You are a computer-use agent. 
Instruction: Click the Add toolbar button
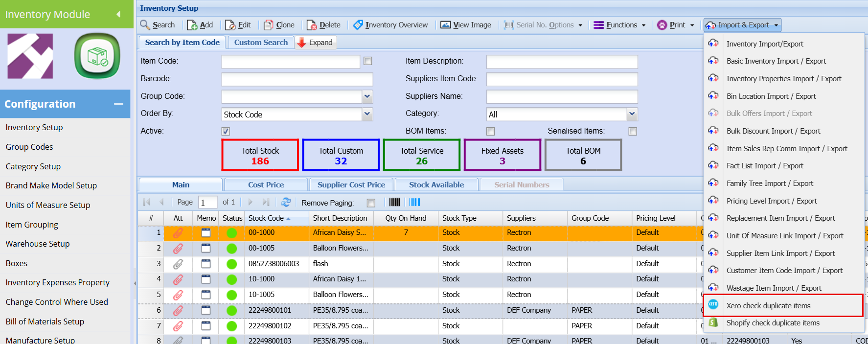[201, 25]
